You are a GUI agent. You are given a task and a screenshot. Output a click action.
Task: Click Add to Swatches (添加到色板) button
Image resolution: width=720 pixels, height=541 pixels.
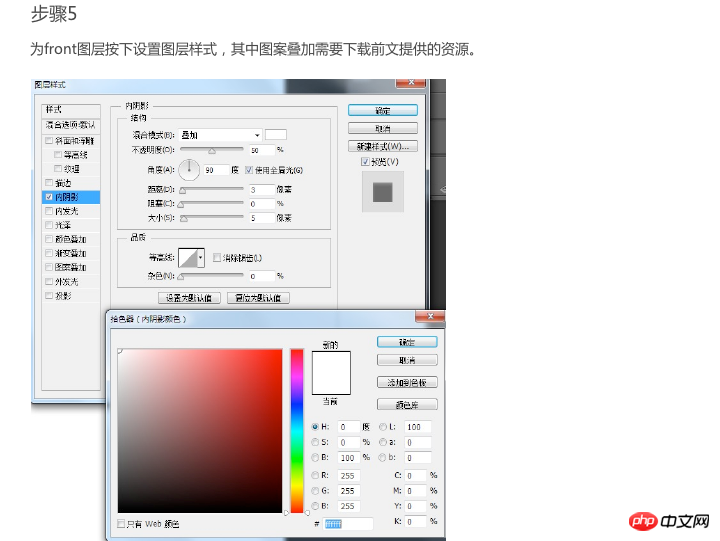click(x=407, y=382)
